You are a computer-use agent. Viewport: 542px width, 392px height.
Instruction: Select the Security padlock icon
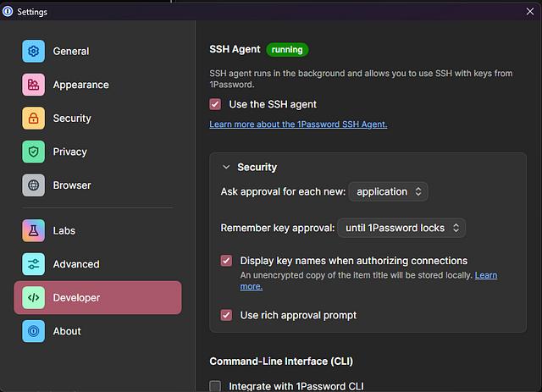[x=34, y=119]
